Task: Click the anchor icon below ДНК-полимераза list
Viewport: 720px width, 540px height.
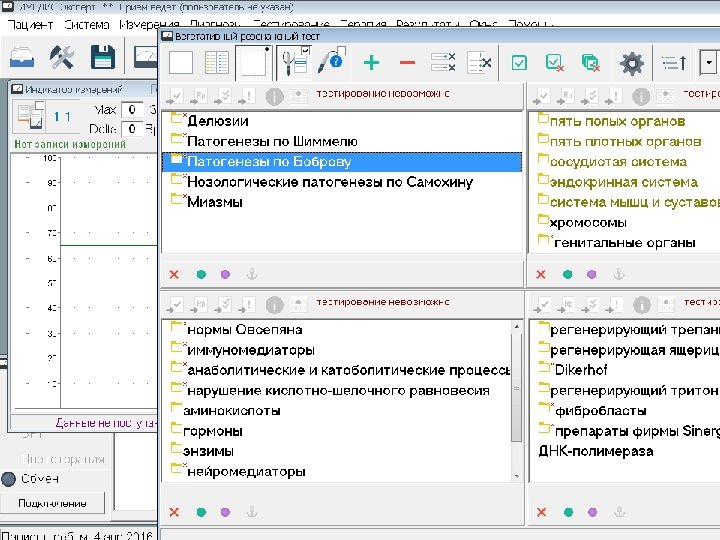Action: tap(619, 512)
